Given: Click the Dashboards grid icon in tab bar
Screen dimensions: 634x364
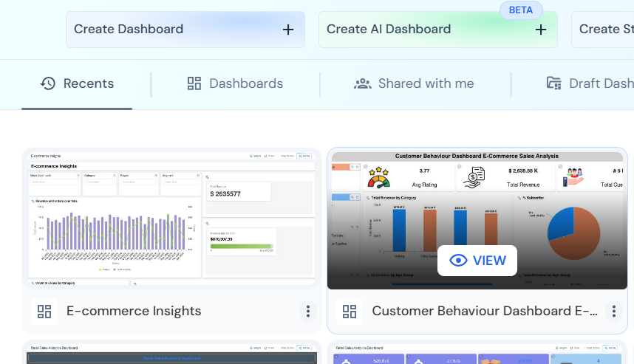Looking at the screenshot, I should tap(194, 83).
